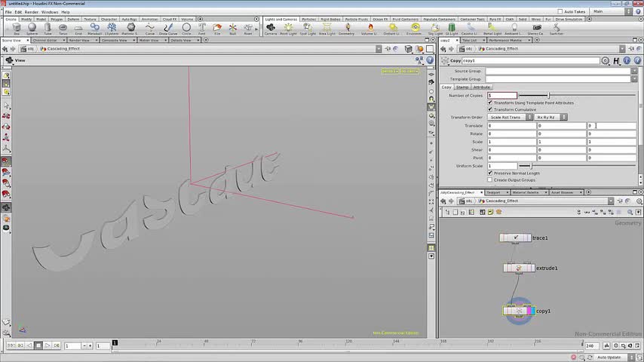Click the Uniform Scale slider
This screenshot has width=644, height=362.
click(578, 166)
